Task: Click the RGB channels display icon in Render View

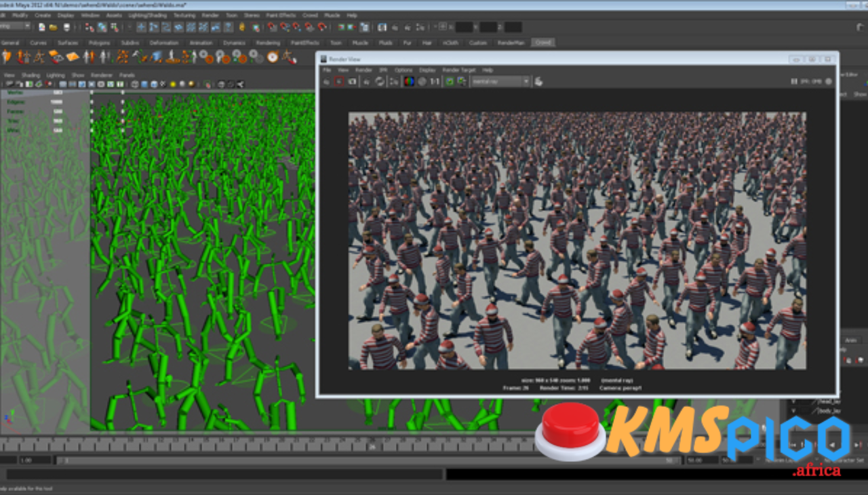Action: [409, 81]
